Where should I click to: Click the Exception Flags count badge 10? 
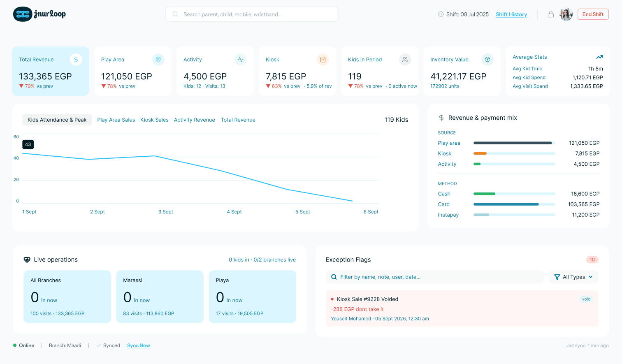pyautogui.click(x=592, y=260)
